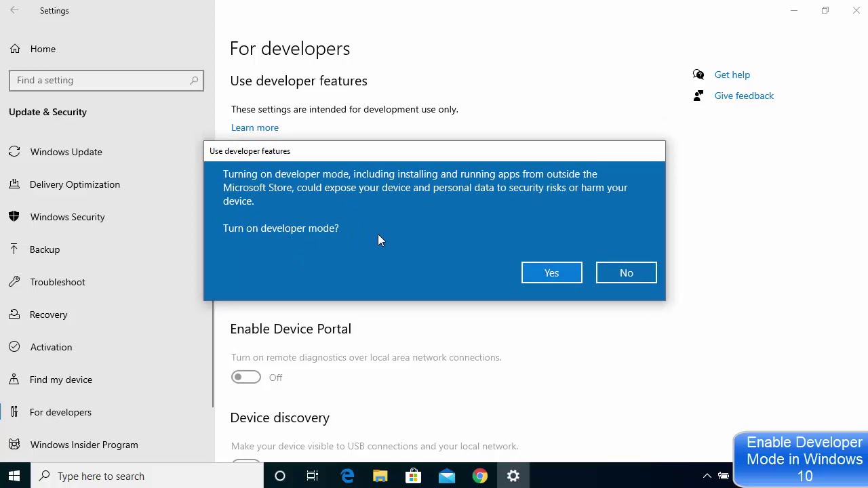Toggle the Enable Device Portal switch
The height and width of the screenshot is (488, 868).
pyautogui.click(x=245, y=378)
